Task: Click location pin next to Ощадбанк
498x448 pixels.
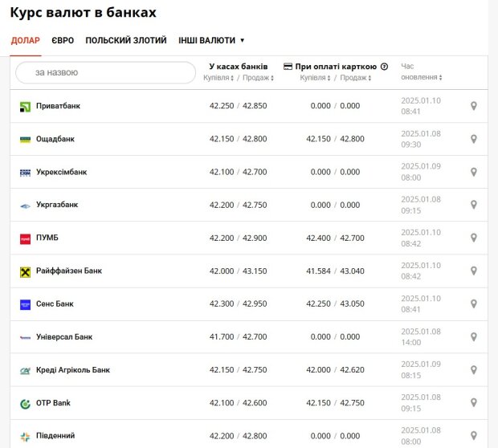Action: click(474, 139)
